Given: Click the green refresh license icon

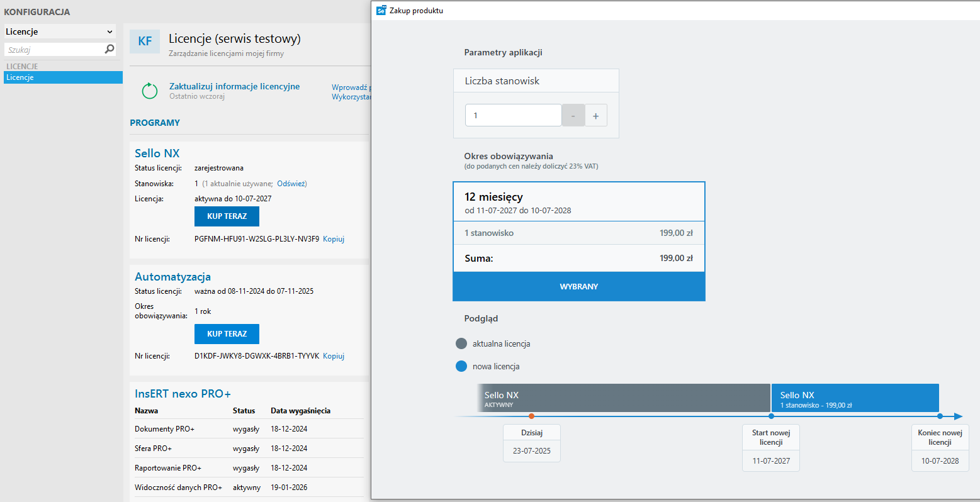Looking at the screenshot, I should tap(150, 91).
